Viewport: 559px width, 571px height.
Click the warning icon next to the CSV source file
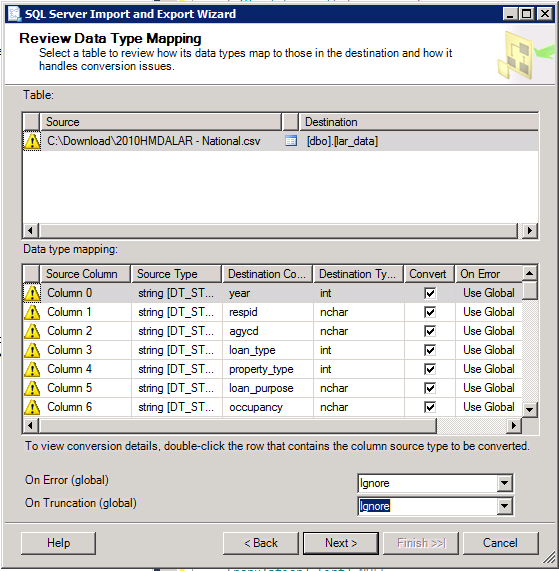pyautogui.click(x=32, y=141)
